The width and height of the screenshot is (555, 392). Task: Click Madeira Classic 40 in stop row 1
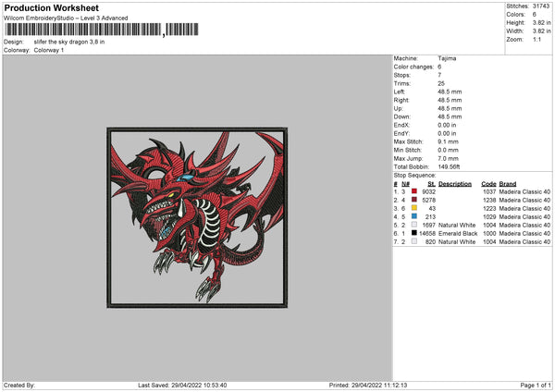point(524,191)
